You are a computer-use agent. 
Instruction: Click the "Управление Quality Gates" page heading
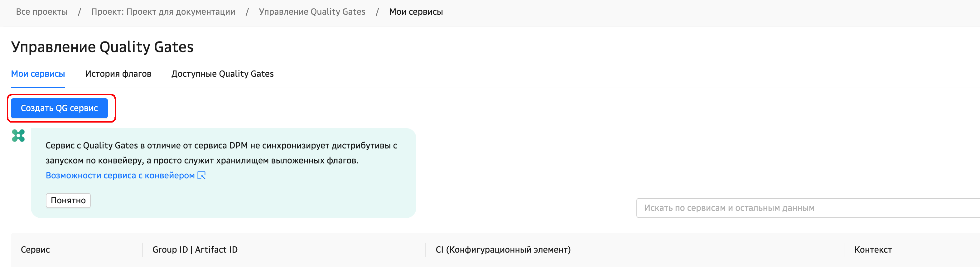(102, 47)
